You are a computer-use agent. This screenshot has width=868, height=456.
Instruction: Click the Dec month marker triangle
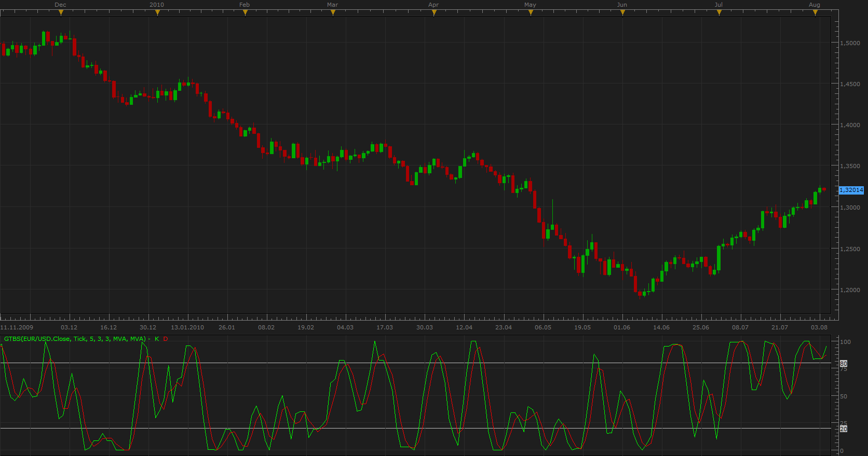pyautogui.click(x=61, y=13)
